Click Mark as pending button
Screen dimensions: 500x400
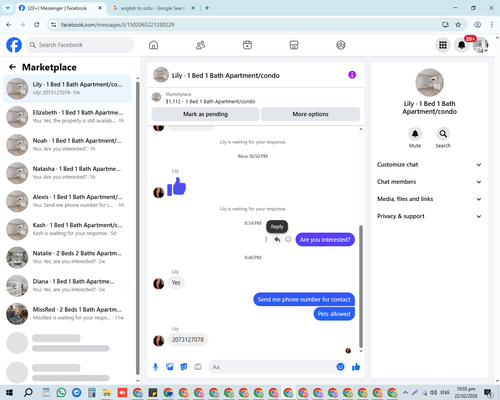pyautogui.click(x=205, y=114)
